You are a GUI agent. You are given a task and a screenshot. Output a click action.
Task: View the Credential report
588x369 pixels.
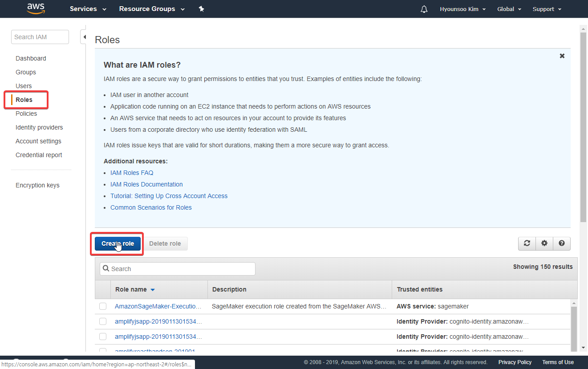tap(39, 155)
